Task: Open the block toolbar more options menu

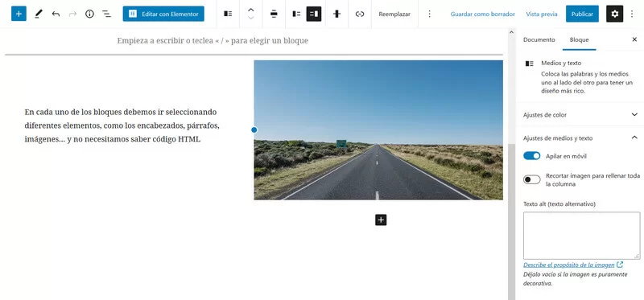Action: tap(429, 14)
